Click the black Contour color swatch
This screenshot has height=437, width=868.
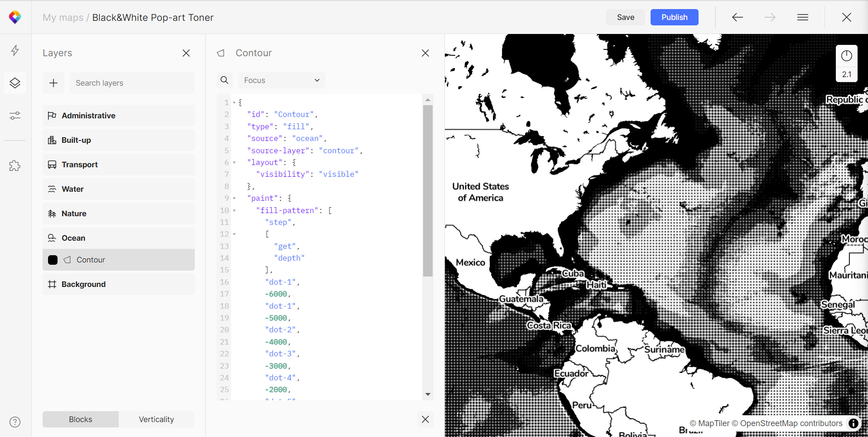pyautogui.click(x=53, y=260)
